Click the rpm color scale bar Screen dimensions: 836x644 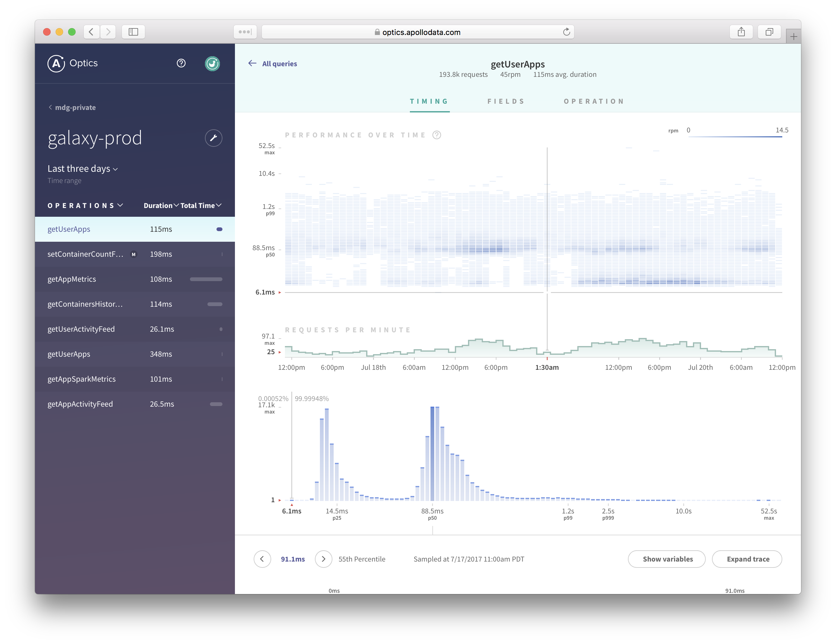tap(735, 136)
